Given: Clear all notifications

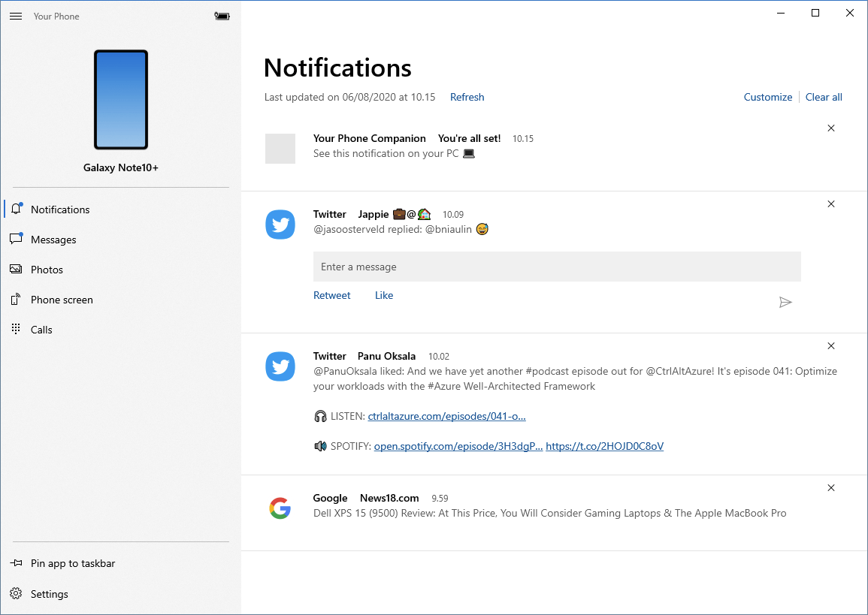Looking at the screenshot, I should pos(824,98).
